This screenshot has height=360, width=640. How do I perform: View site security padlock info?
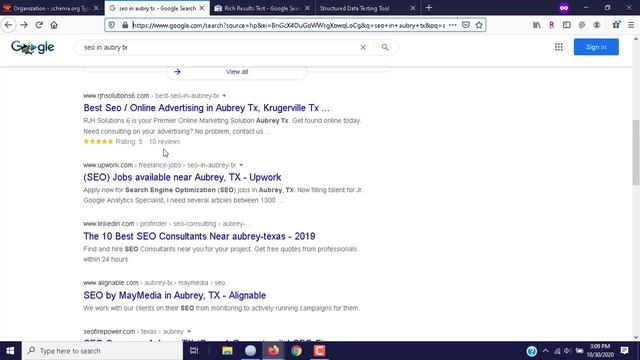[125, 25]
